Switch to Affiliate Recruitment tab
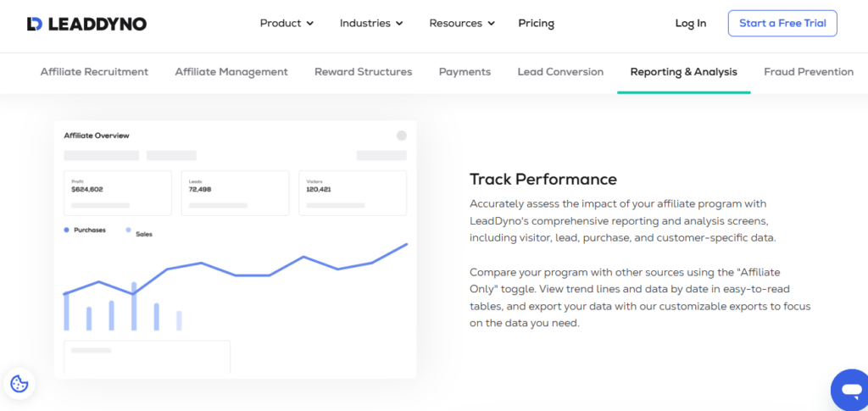Viewport: 868px width, 411px height. click(94, 72)
